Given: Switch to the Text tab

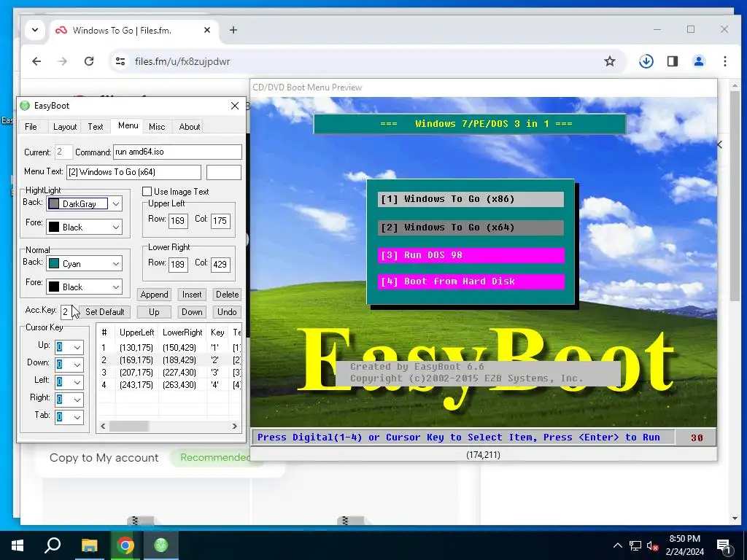Looking at the screenshot, I should coord(96,127).
